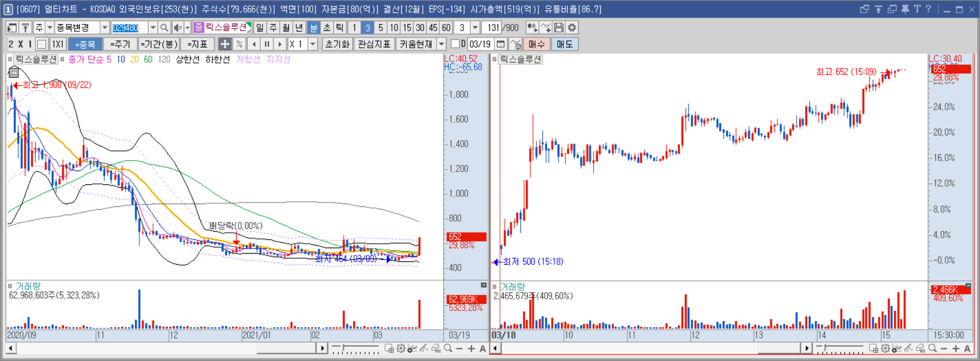Click the 매도 sell button
This screenshot has width=980, height=361.
point(564,44)
